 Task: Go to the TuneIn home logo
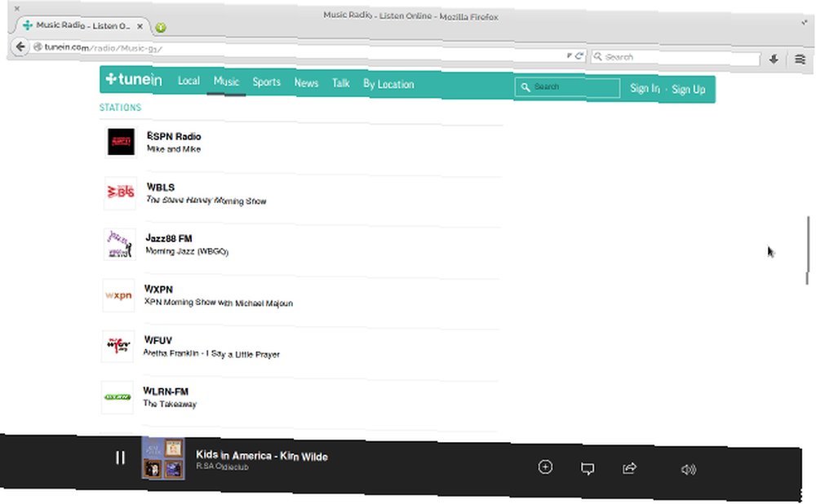(134, 79)
